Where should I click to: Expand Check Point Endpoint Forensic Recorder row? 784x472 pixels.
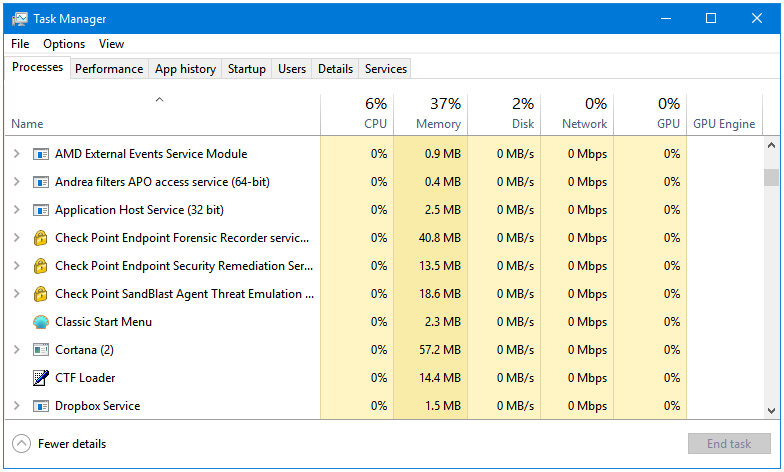point(16,238)
